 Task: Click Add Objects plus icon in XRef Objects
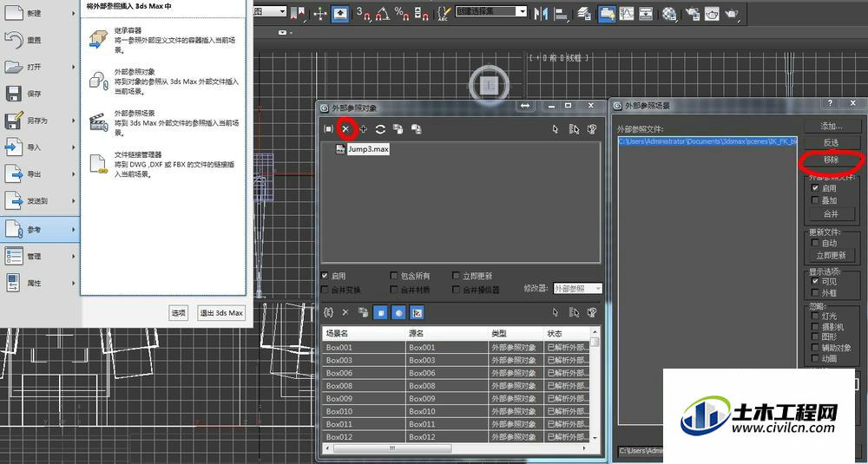tap(363, 129)
